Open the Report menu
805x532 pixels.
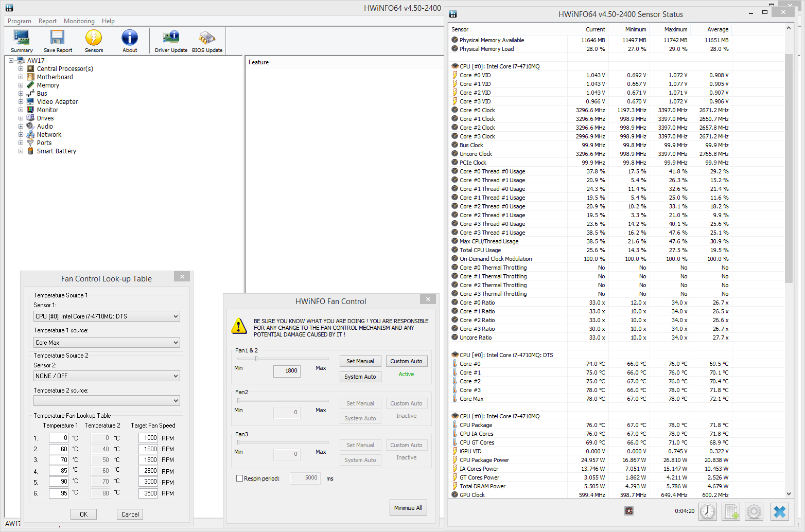click(x=47, y=21)
